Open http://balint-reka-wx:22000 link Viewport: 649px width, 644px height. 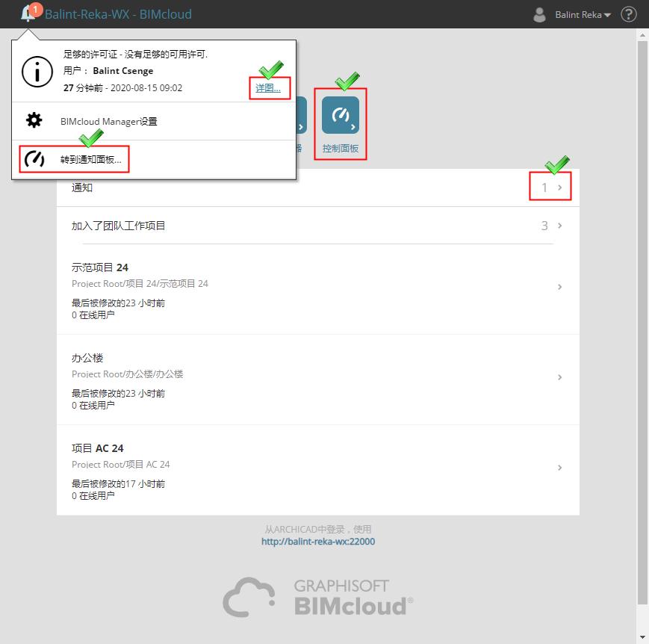point(318,542)
